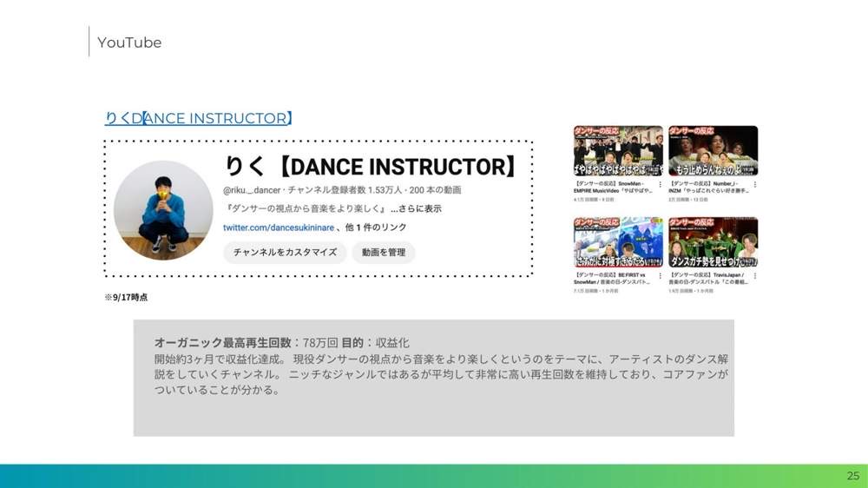Click the channel avatar profile picture

pyautogui.click(x=163, y=210)
